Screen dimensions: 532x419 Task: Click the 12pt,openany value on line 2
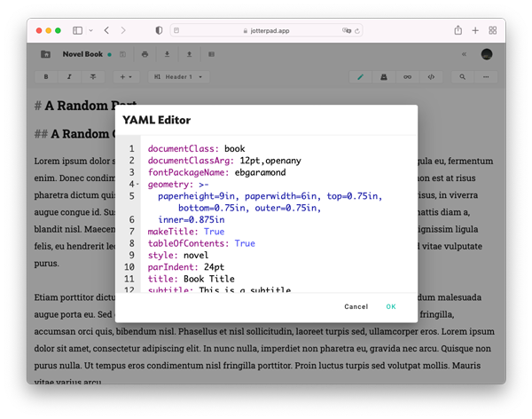270,161
